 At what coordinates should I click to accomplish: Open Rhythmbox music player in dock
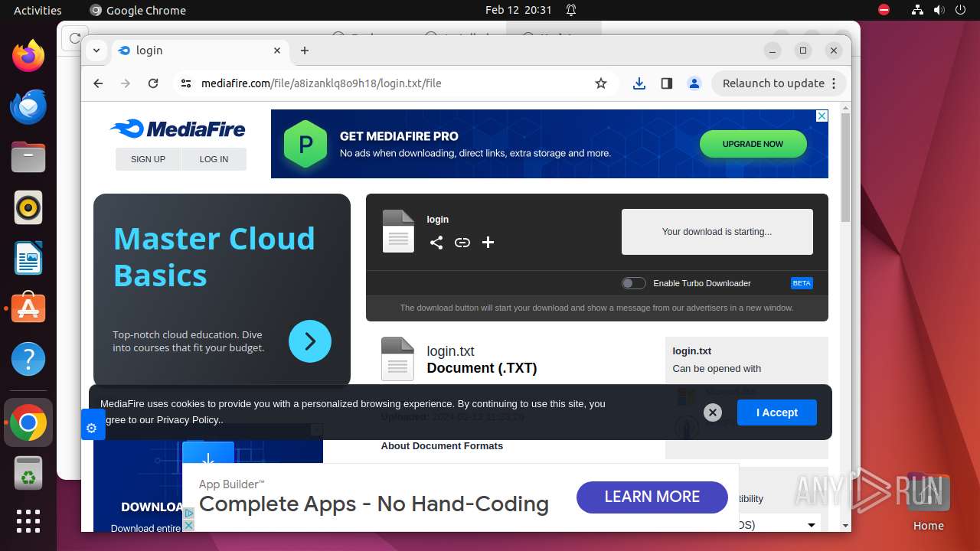28,207
